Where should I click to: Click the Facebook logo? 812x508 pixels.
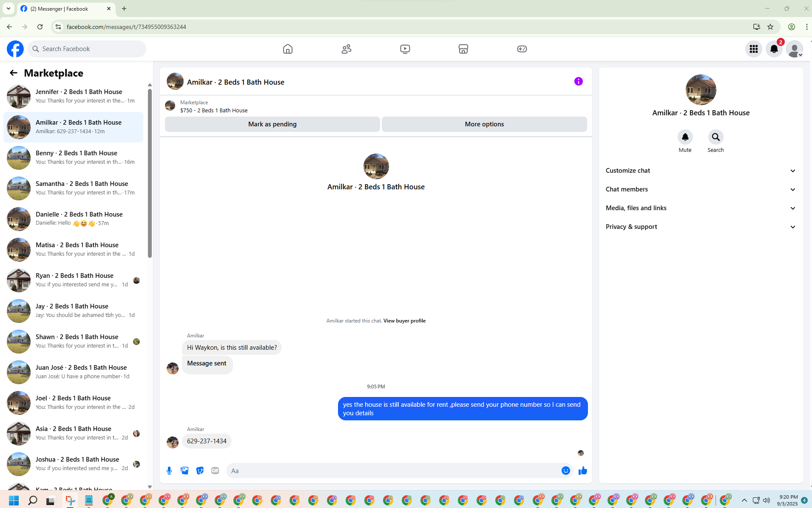(x=15, y=49)
